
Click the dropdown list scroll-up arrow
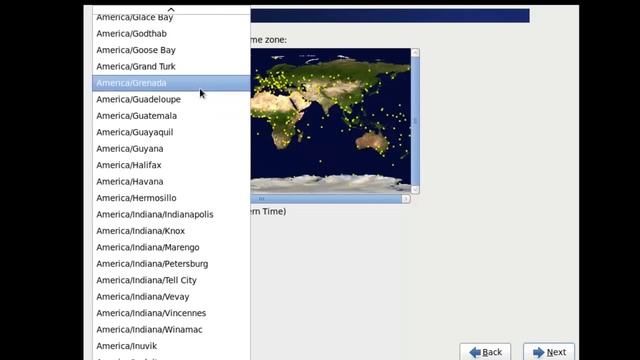[171, 9]
